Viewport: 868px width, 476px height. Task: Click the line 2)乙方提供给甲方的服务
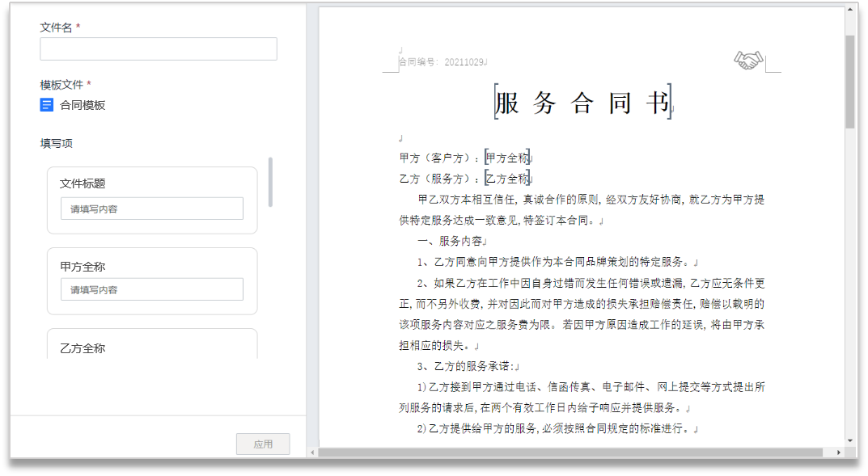(x=557, y=428)
